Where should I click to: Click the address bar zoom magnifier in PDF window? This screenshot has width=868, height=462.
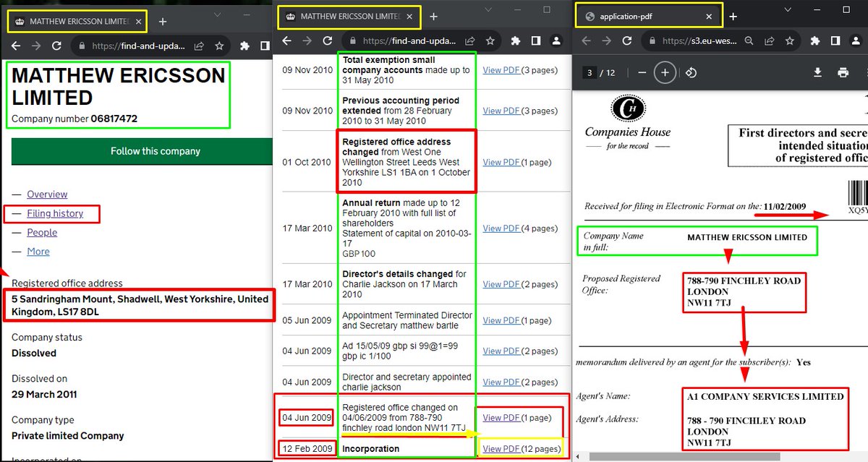(x=750, y=41)
